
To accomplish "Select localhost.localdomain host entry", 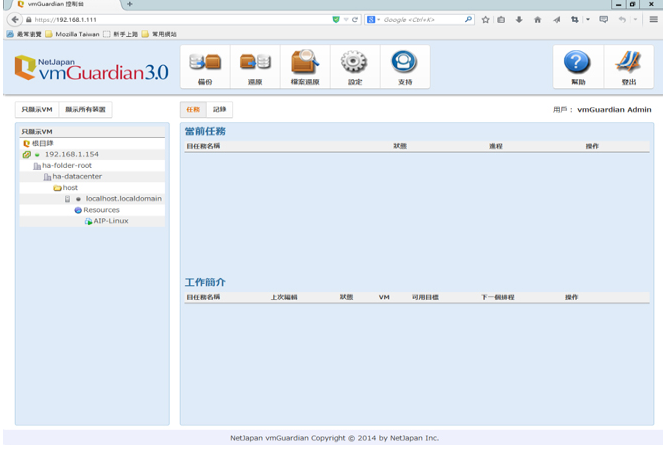I will (x=124, y=199).
